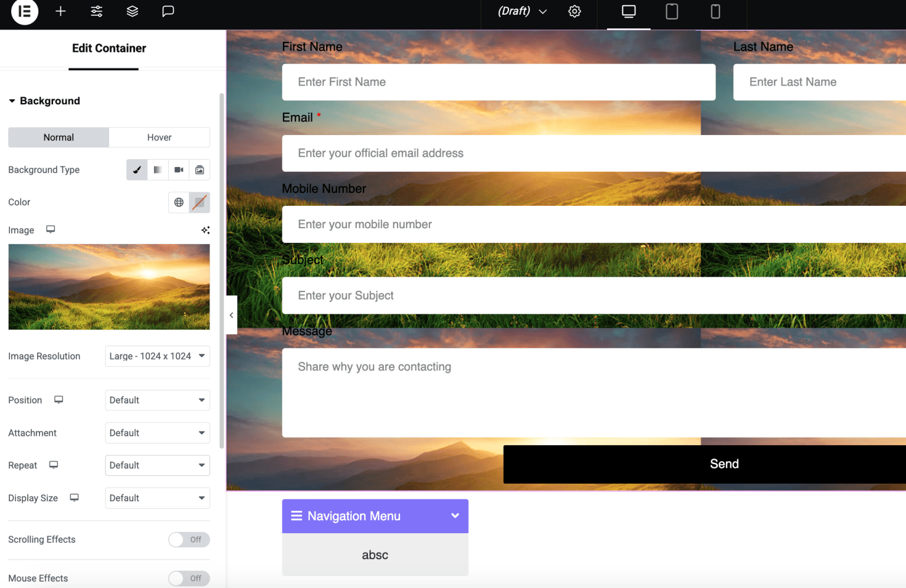Expand the Navigation Menu widget chevron
Viewport: 906px width, 588px height.
pos(455,515)
